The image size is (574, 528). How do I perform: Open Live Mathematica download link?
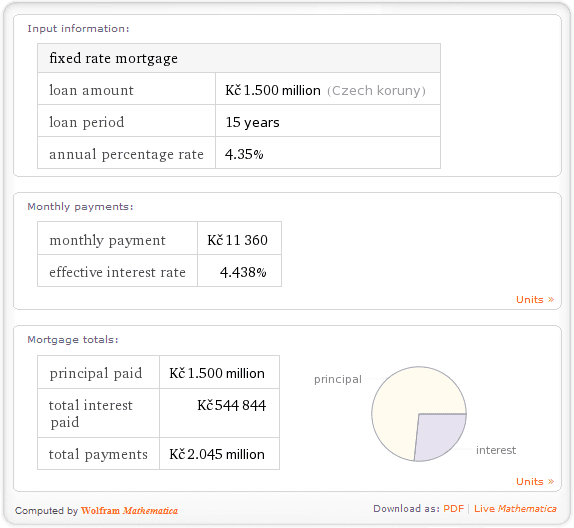pos(515,509)
